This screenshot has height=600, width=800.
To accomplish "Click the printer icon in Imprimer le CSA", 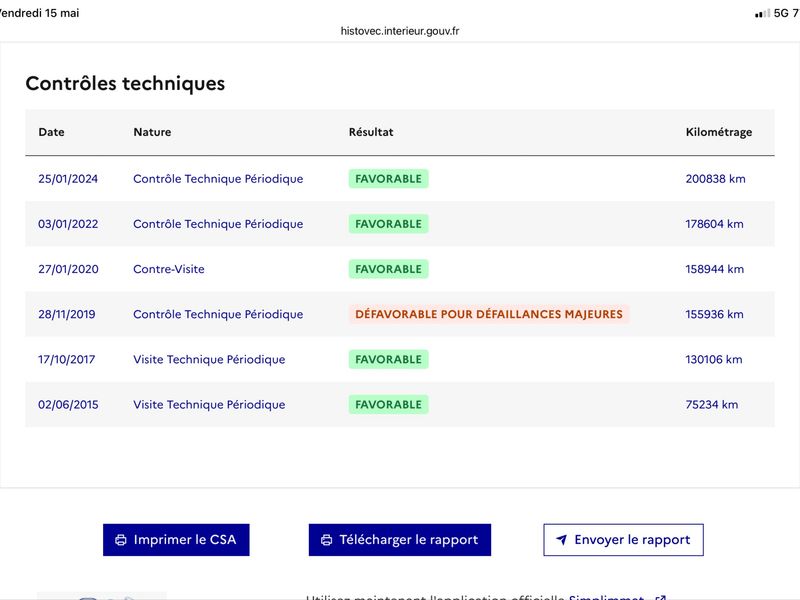I will pyautogui.click(x=121, y=540).
